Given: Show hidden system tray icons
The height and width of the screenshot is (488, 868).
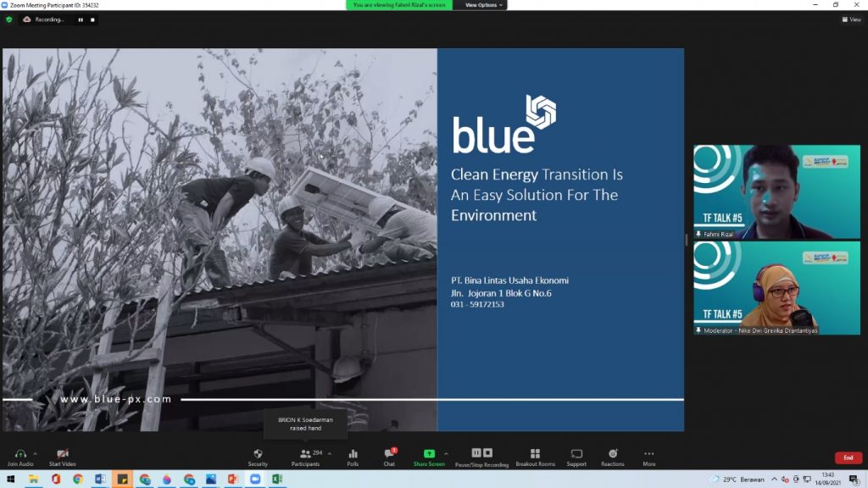Looking at the screenshot, I should pos(774,480).
